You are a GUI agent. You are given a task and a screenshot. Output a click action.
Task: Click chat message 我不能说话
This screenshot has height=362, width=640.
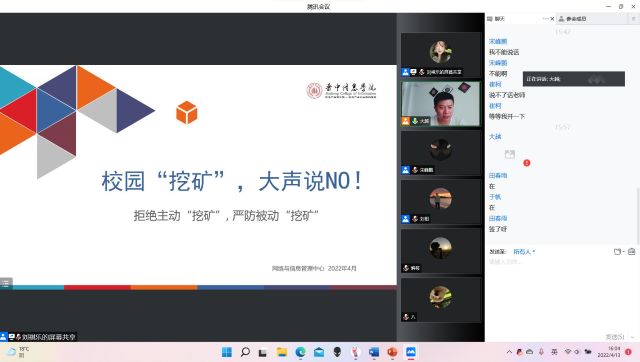tap(504, 52)
